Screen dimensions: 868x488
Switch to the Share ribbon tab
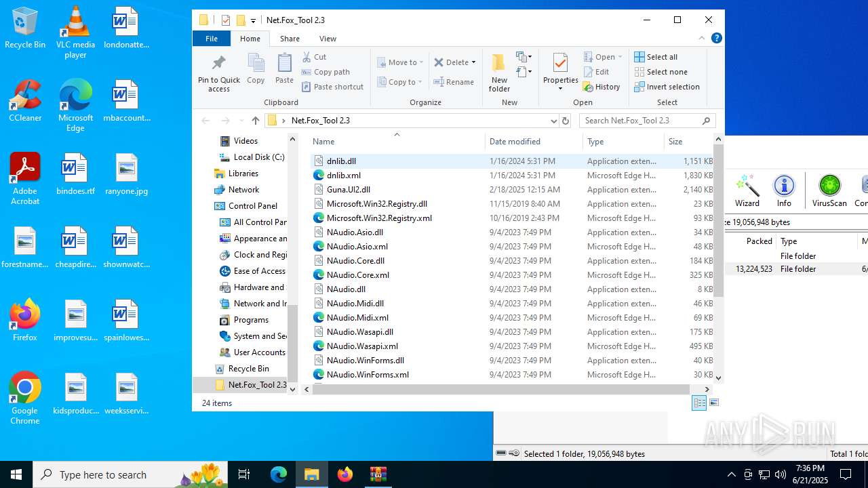(290, 39)
